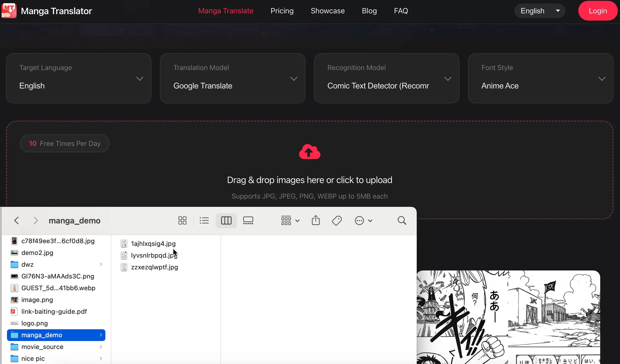620x364 pixels.
Task: Open the Share menu in Finder toolbar
Action: (316, 220)
